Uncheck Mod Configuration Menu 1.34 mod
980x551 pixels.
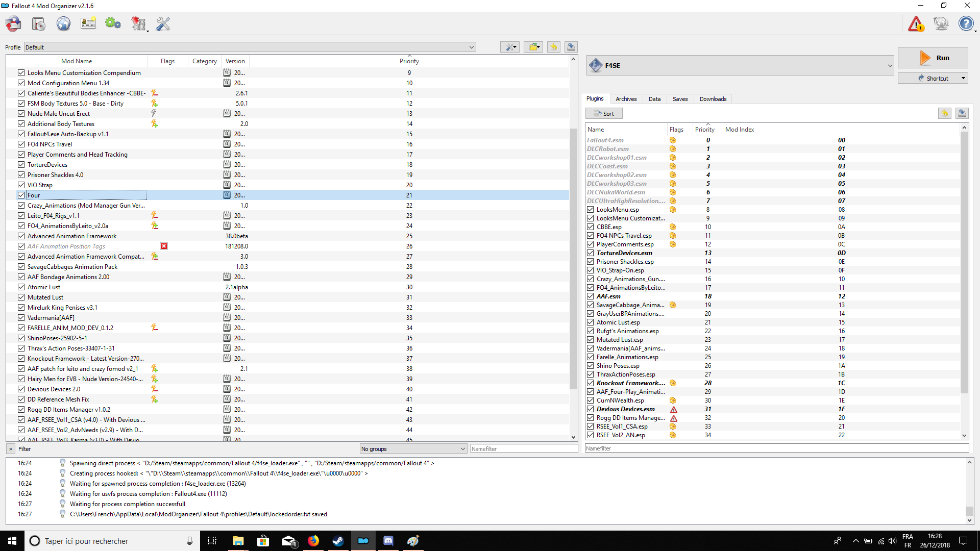pos(21,83)
